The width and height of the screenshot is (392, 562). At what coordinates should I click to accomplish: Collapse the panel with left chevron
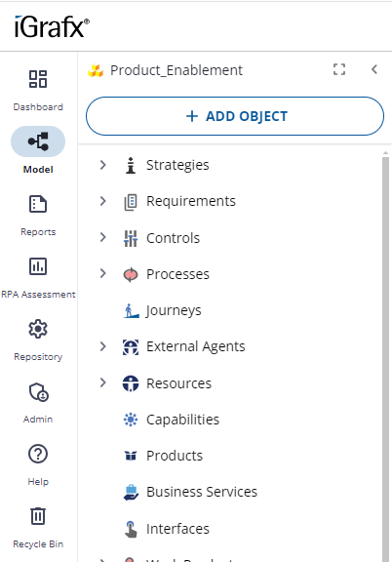tap(374, 69)
